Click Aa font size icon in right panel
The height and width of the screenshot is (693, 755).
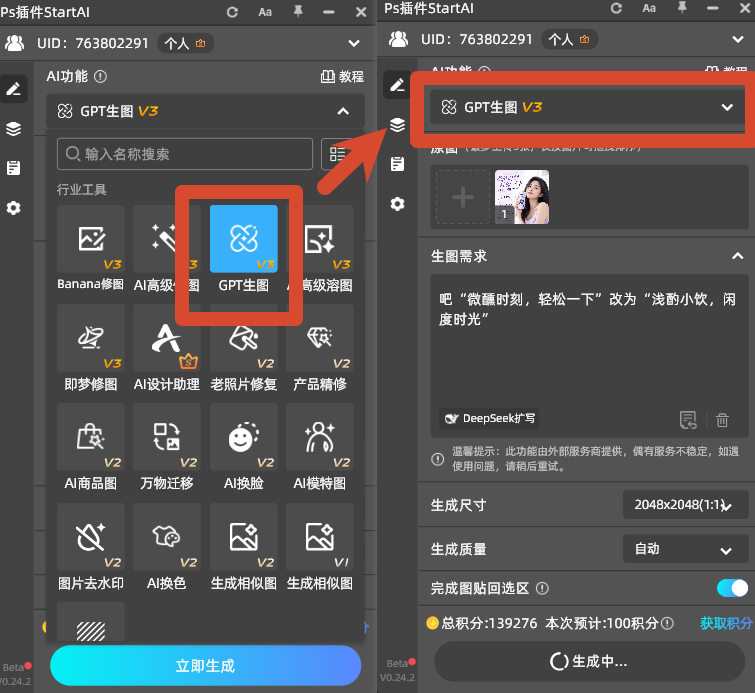pyautogui.click(x=649, y=8)
